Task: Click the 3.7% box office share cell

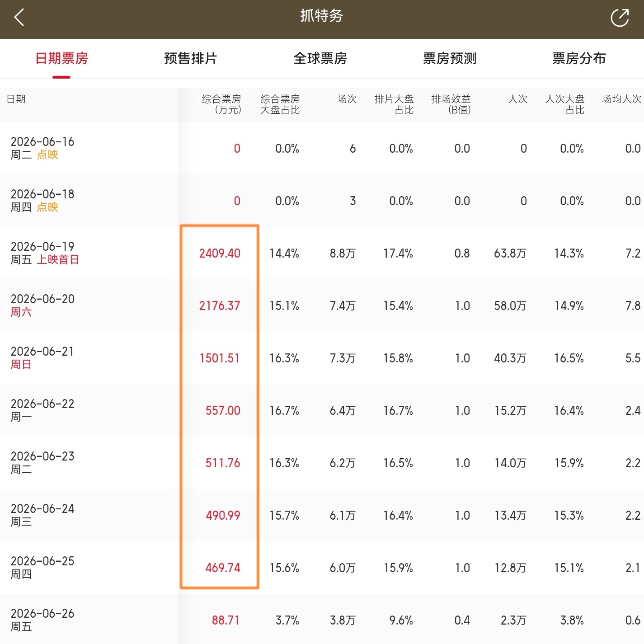Action: [x=287, y=620]
